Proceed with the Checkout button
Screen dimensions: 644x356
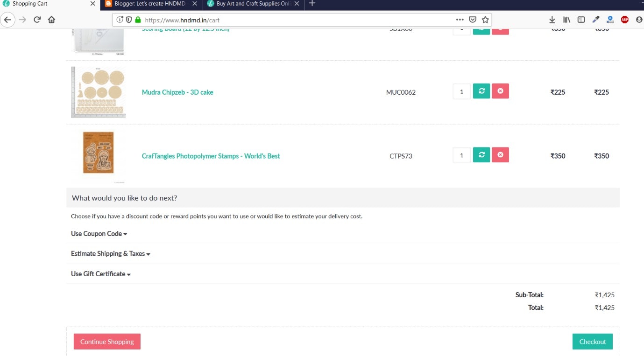(x=593, y=342)
